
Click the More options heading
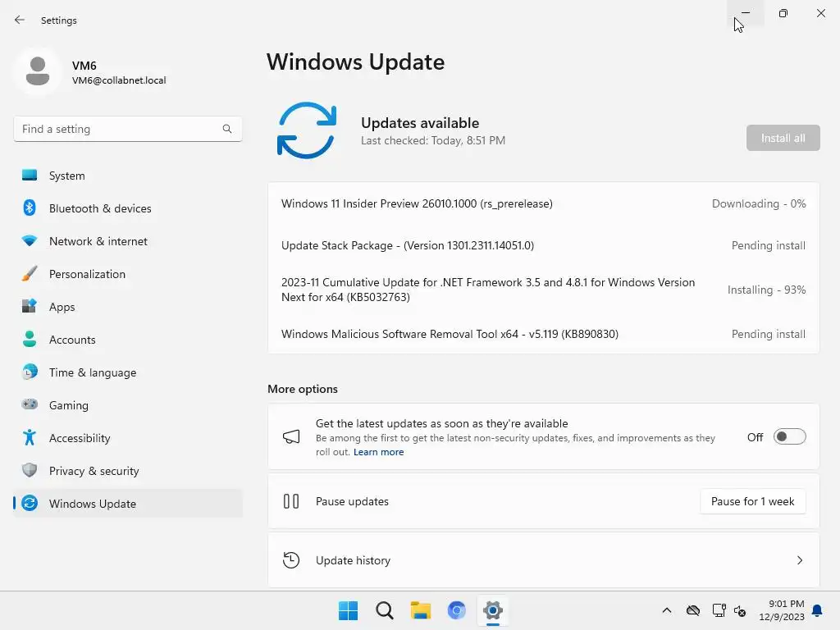coord(302,389)
